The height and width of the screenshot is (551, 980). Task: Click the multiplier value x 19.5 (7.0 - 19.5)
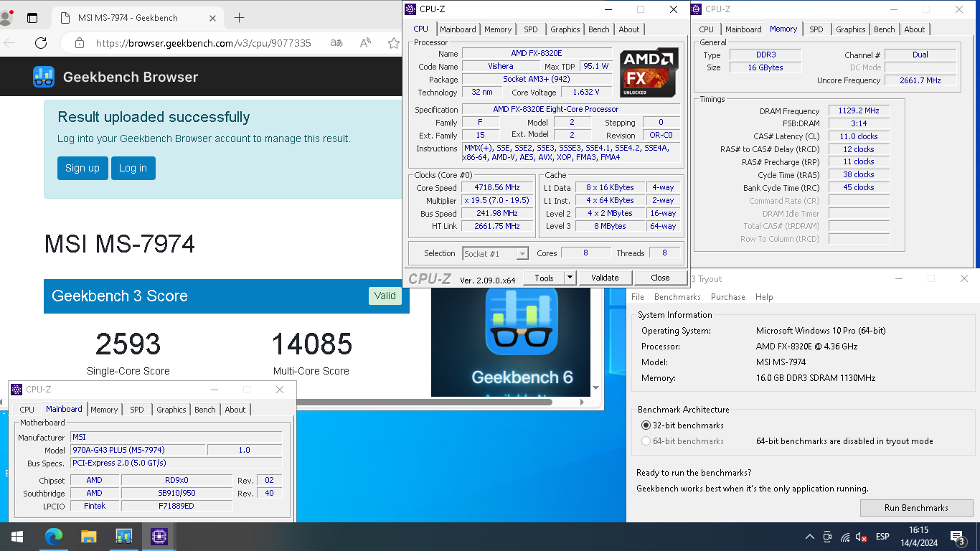[496, 200]
